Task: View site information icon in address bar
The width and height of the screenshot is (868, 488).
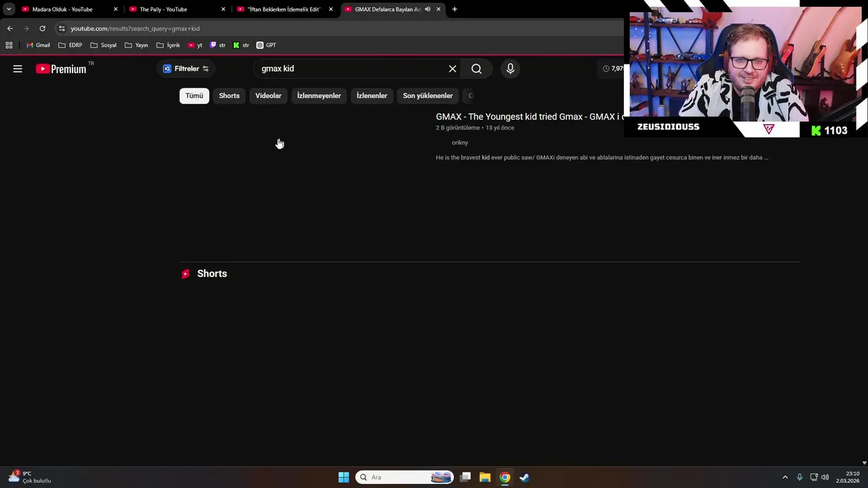Action: click(62, 28)
